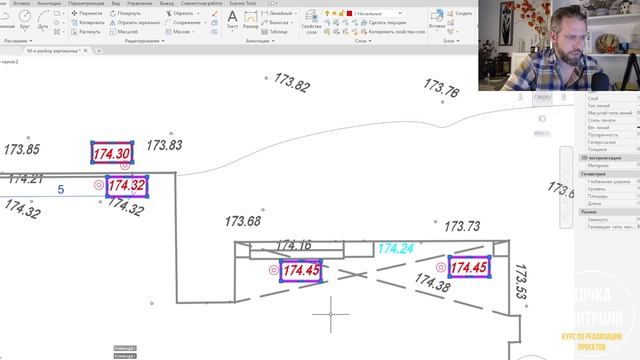
Task: Select the Текст (text) annotation tool
Action: click(x=232, y=20)
